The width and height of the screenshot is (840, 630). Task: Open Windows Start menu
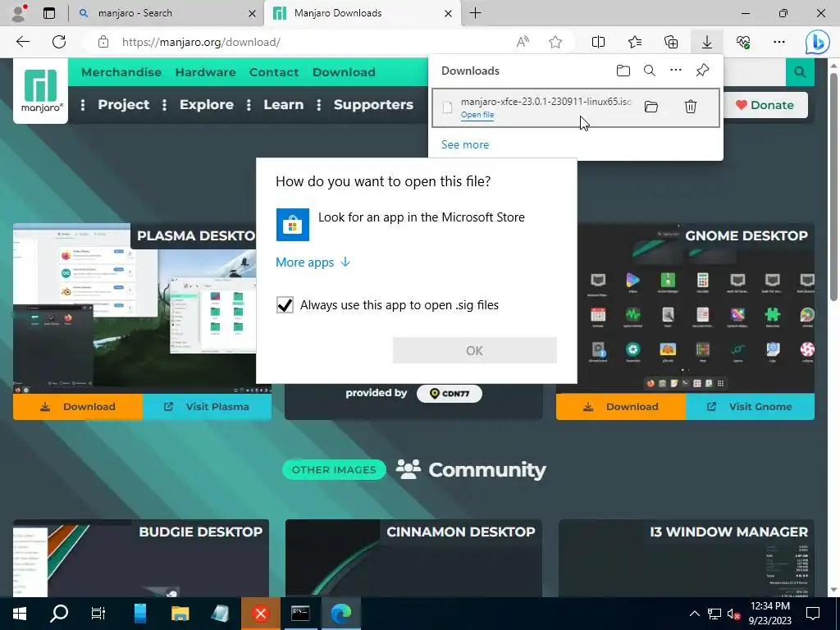[x=20, y=614]
